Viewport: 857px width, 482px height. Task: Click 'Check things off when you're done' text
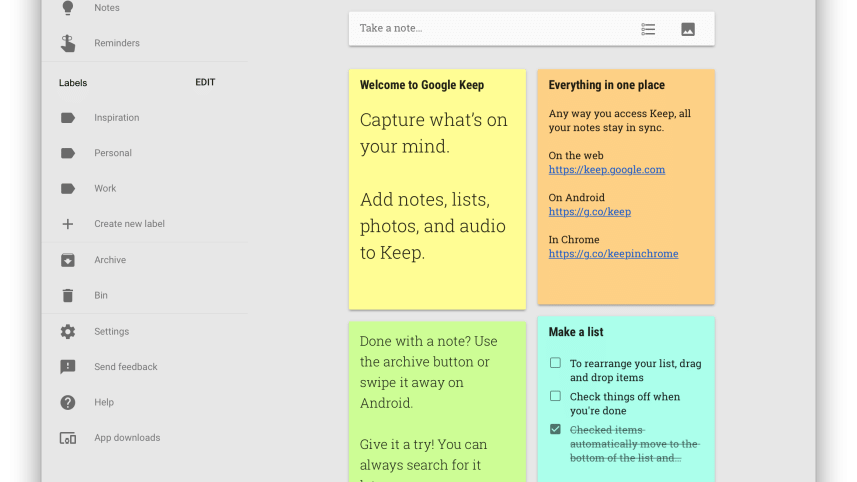click(625, 403)
